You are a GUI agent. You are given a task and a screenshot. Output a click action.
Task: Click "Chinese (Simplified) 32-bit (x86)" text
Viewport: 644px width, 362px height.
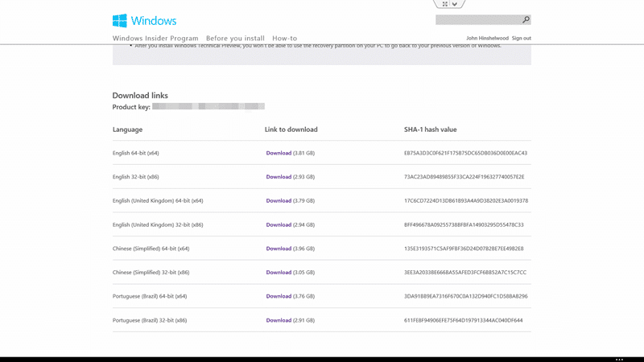[151, 273]
